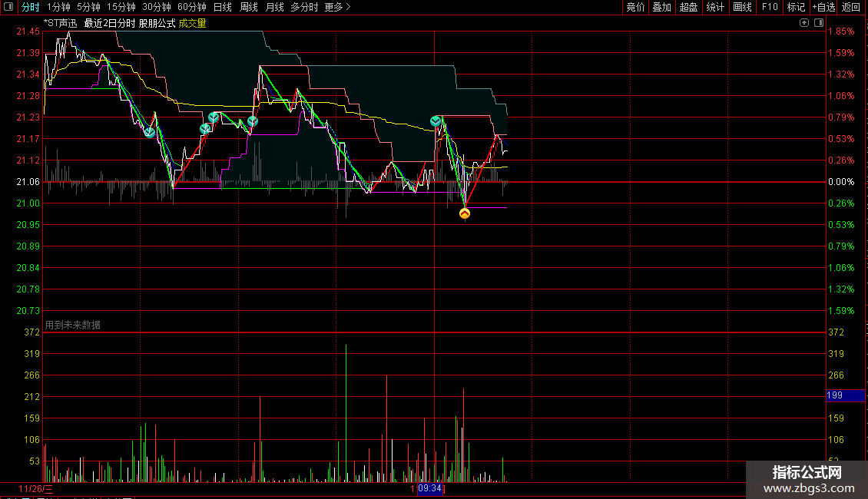868x499 pixels.
Task: Select the 多分时 multi-day view
Action: point(304,7)
